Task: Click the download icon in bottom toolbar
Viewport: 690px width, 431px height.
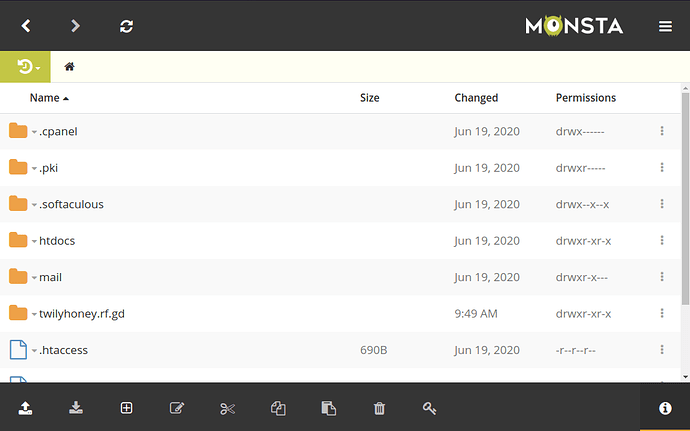Action: click(75, 408)
